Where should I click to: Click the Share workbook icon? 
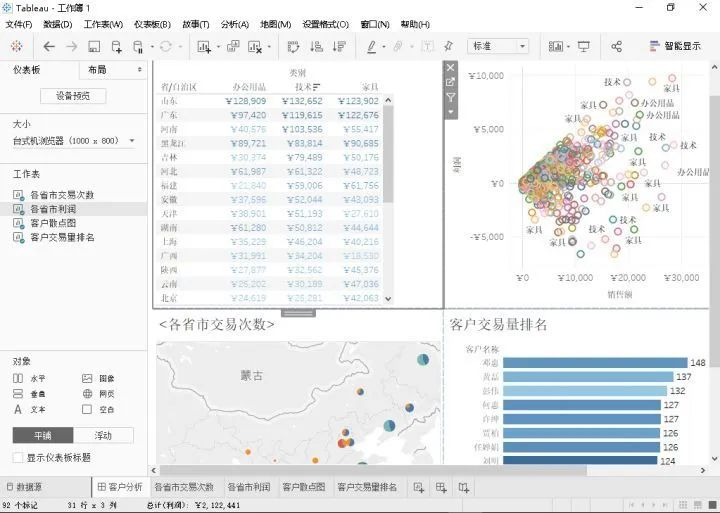(x=617, y=46)
